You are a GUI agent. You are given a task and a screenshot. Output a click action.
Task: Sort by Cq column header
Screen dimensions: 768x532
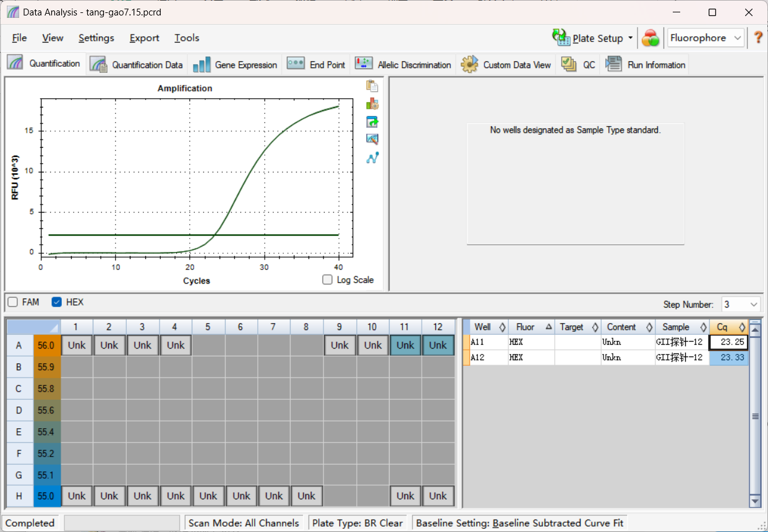click(728, 327)
